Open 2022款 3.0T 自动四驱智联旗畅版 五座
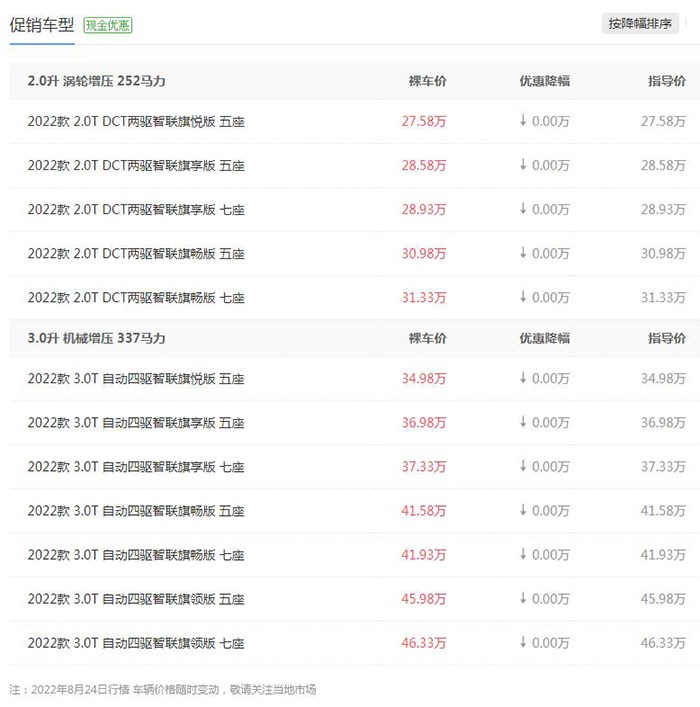 click(136, 511)
